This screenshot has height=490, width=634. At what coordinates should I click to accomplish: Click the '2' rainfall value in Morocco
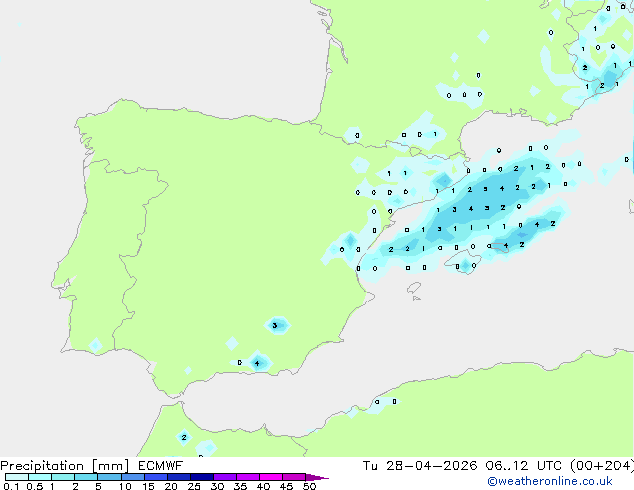[184, 437]
